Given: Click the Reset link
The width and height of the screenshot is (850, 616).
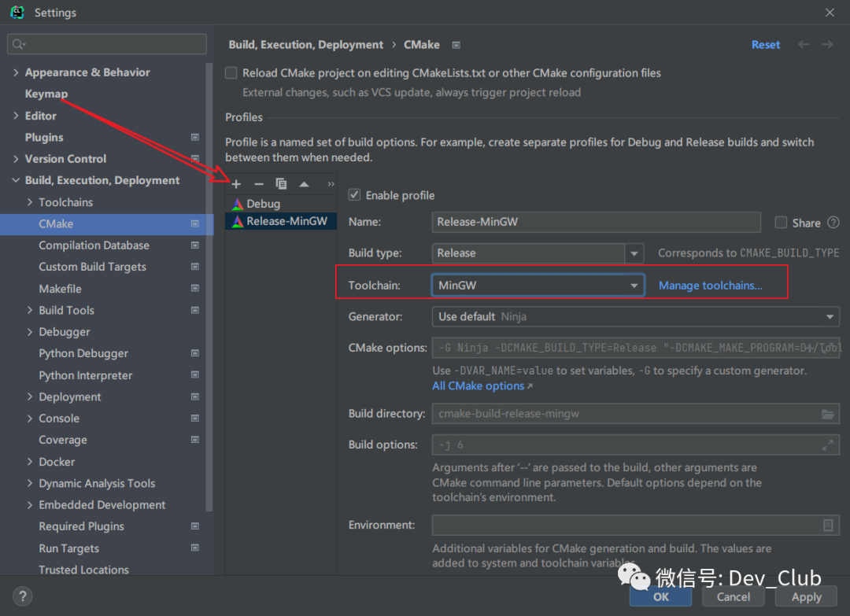Looking at the screenshot, I should point(766,45).
